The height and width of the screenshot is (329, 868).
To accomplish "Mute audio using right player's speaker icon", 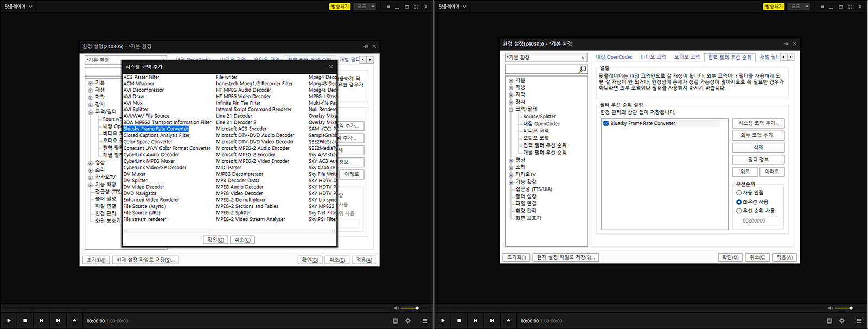I will (830, 308).
